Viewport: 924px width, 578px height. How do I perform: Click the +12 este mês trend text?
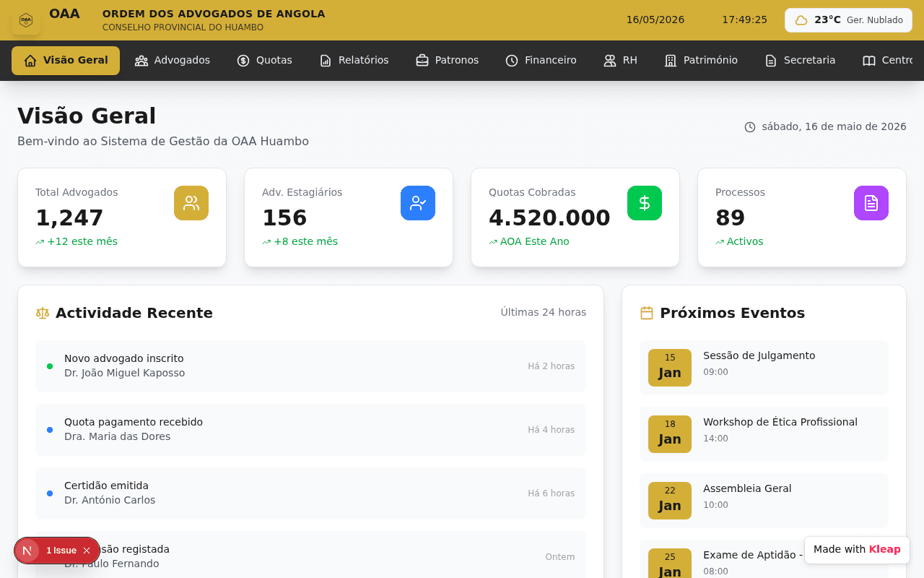click(x=82, y=241)
